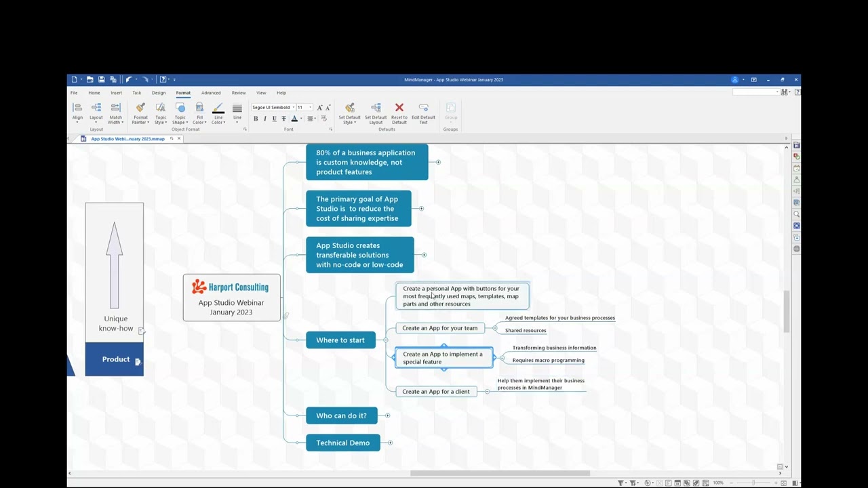Viewport: 868px width, 488px height.
Task: Click the Undo arrow in quick access toolbar
Action: click(128, 79)
